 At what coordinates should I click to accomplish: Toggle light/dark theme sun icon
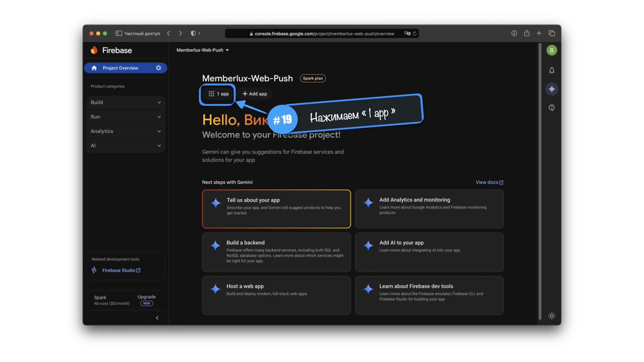[551, 316]
